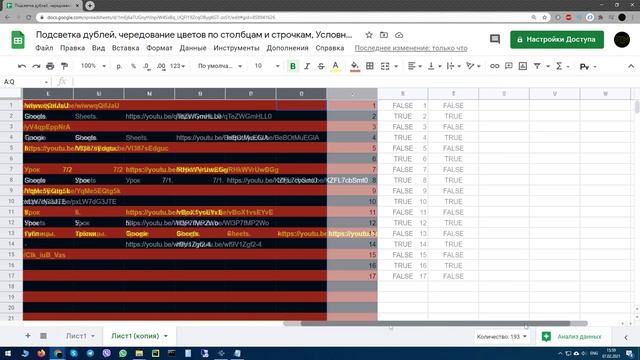Toggle italic formatting
The height and width of the screenshot is (360, 640).
click(307, 66)
